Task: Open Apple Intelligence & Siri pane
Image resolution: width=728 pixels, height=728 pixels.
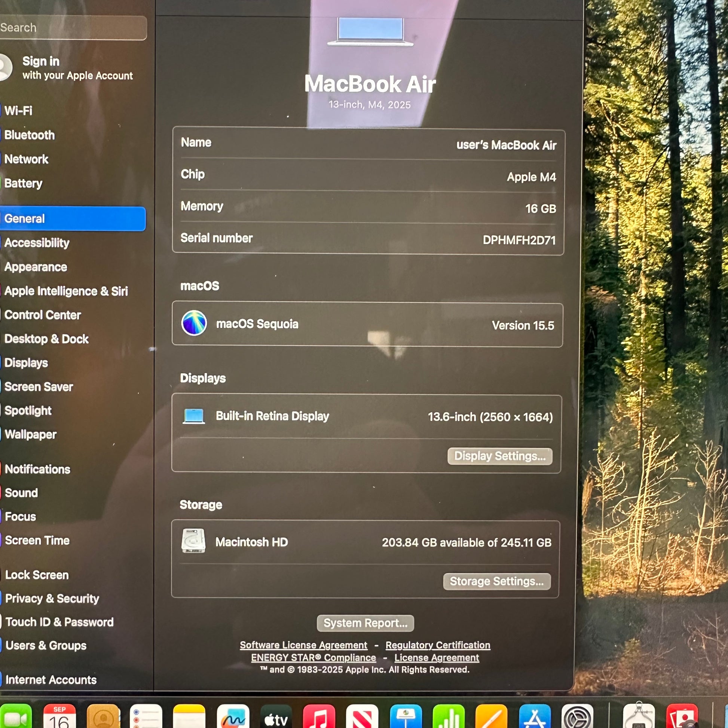Action: (66, 291)
